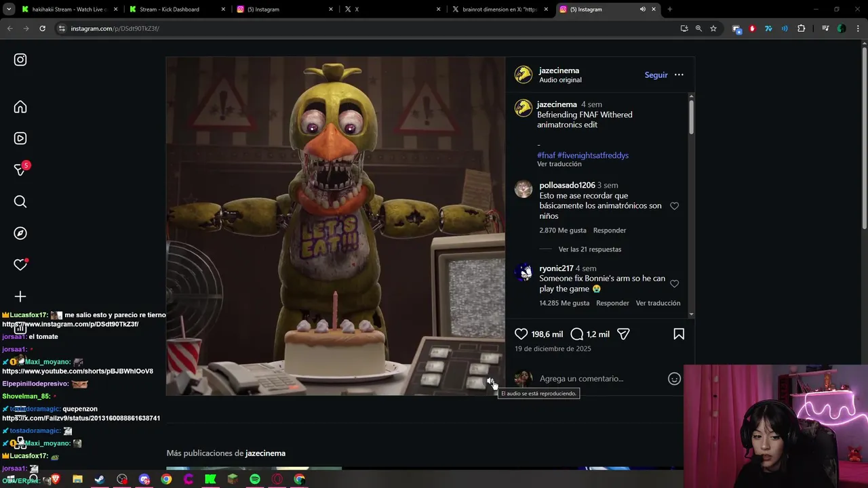Open the Reels icon in sidebar
This screenshot has height=488, width=868.
pos(20,138)
